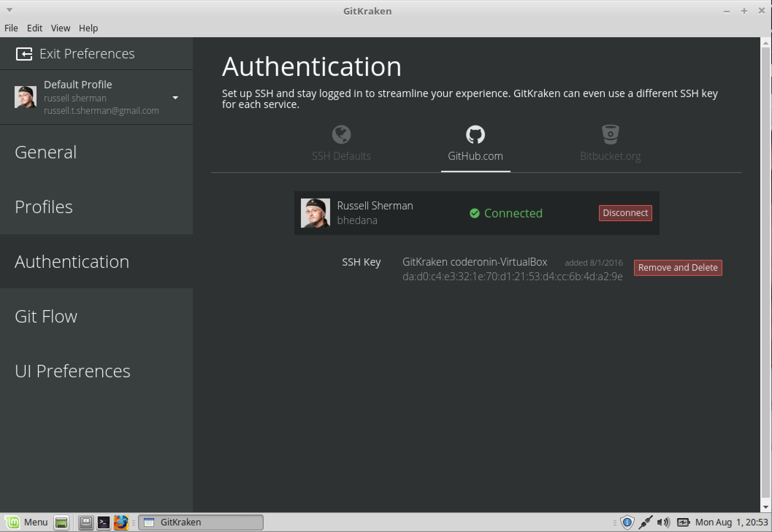Click the added 8/1/2016 date text

tap(594, 263)
